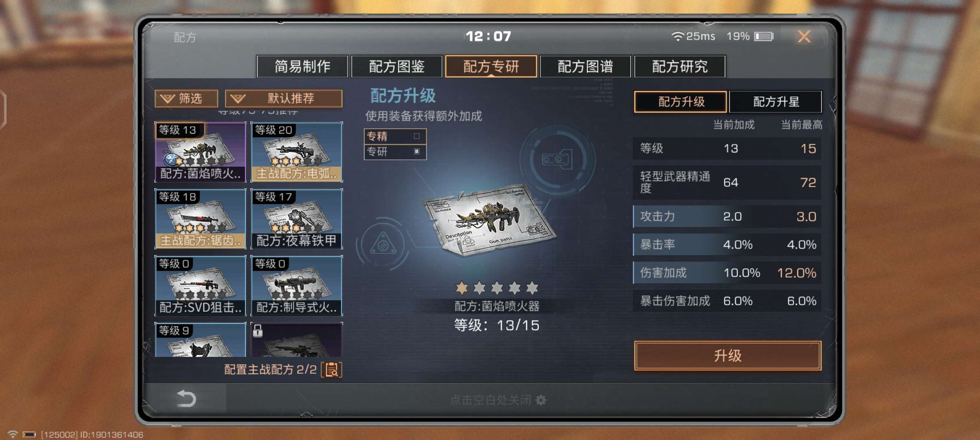
Task: Click the camera-shaped equipment slot icon
Action: [557, 159]
